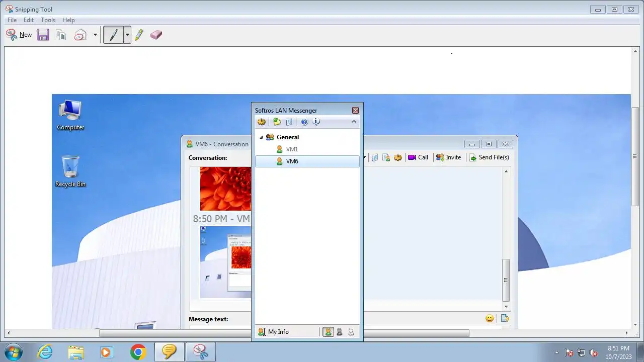Switch to Softros Messenger taskbar button
The image size is (644, 362).
coord(169,352)
